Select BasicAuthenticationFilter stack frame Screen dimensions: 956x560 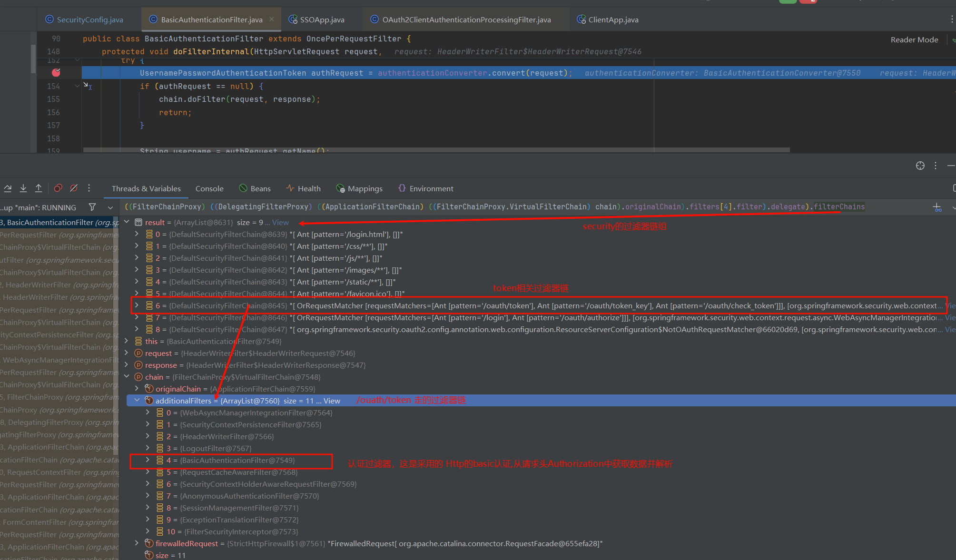click(x=59, y=222)
